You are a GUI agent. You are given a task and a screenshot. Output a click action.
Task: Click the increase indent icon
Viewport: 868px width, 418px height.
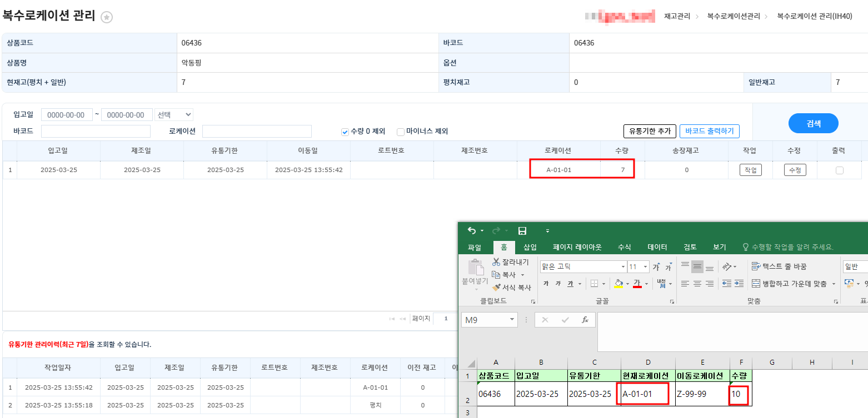[739, 284]
